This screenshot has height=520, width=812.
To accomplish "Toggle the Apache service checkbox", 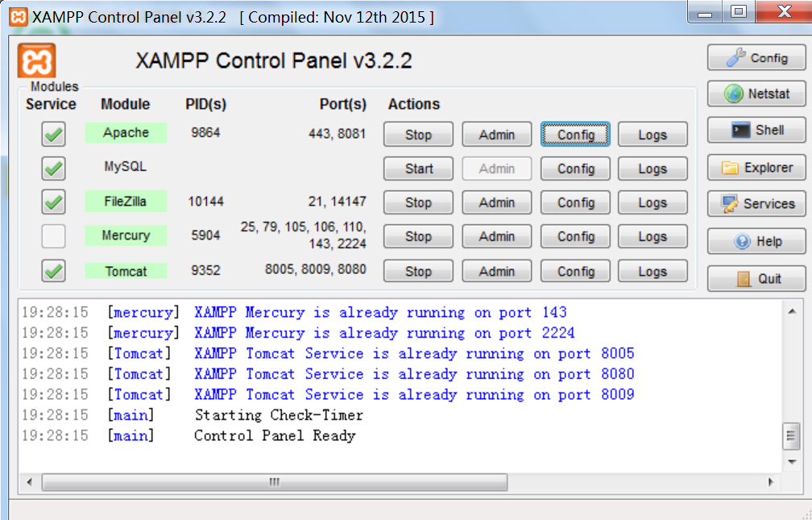I will (53, 135).
